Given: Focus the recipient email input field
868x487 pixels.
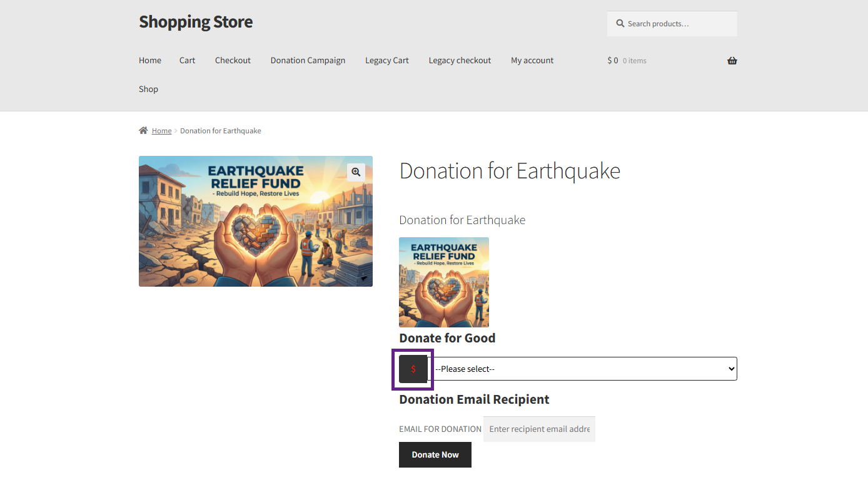Looking at the screenshot, I should coord(539,429).
